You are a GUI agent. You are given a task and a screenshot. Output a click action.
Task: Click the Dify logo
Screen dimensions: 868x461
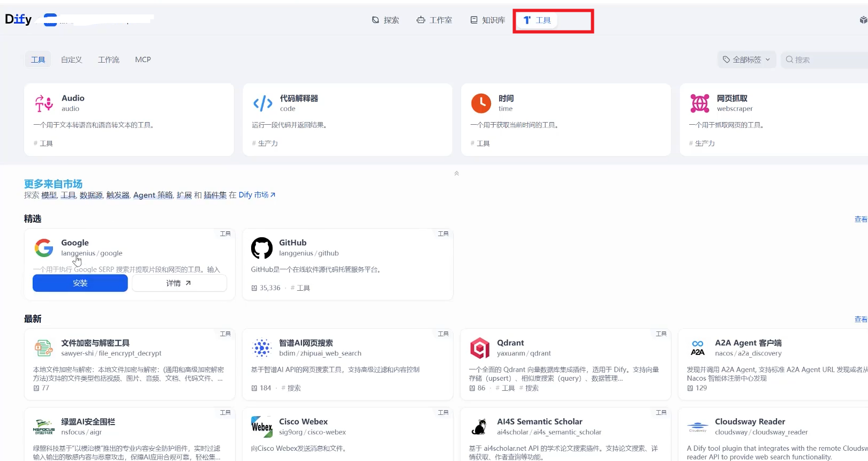(18, 19)
